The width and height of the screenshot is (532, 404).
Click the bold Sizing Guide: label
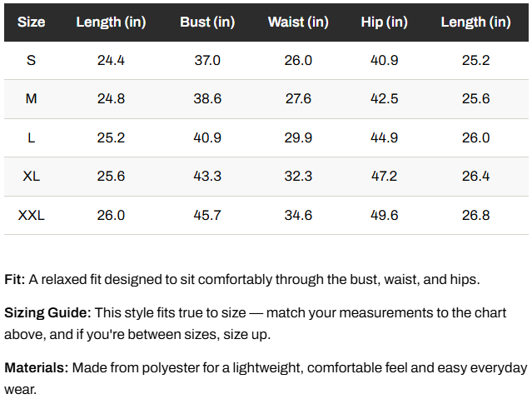point(47,312)
